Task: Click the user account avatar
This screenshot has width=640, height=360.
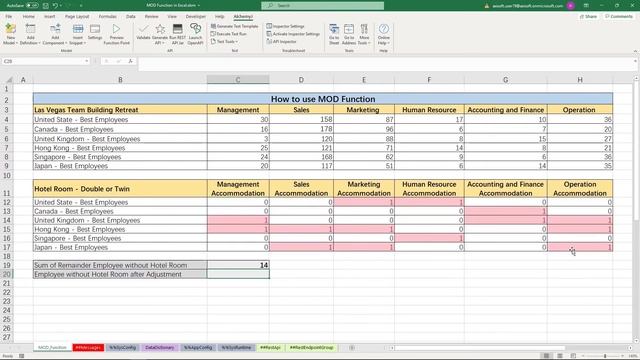Action: pos(570,6)
